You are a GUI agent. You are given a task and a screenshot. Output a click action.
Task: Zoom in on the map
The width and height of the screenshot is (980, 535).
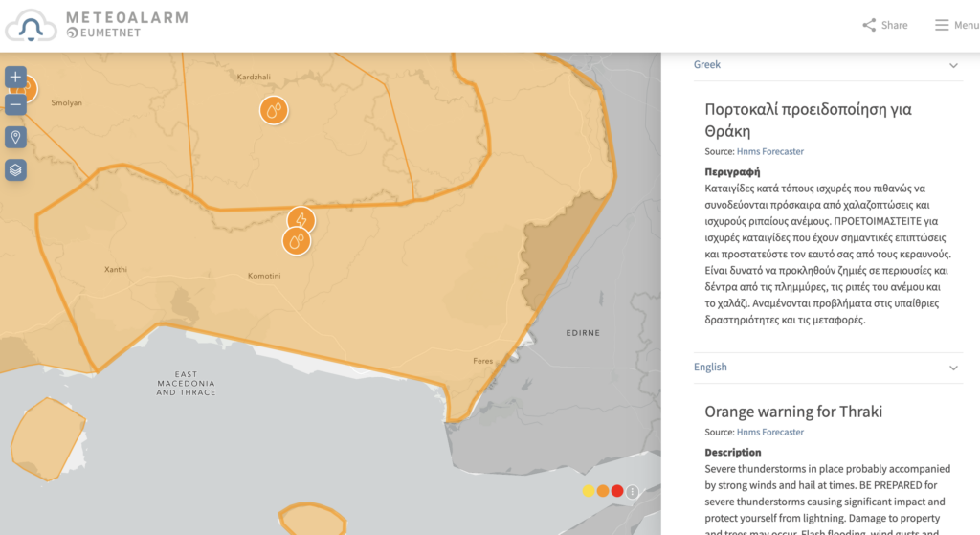(x=15, y=77)
